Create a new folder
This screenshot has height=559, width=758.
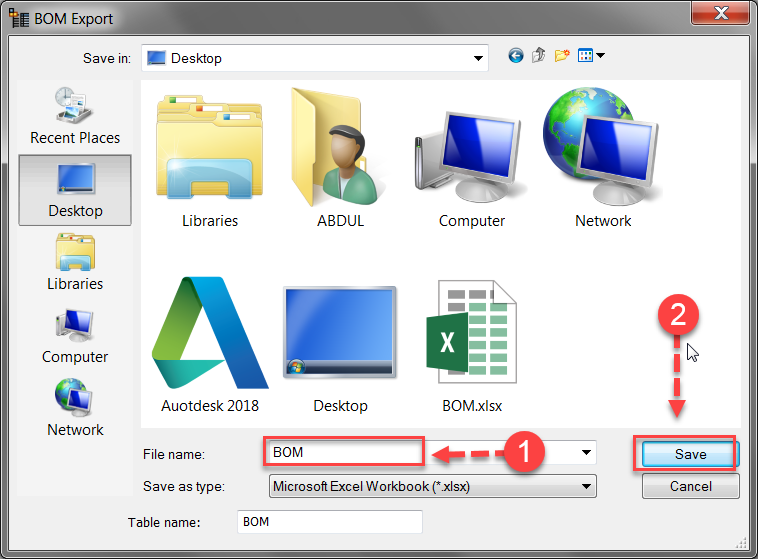[x=562, y=57]
